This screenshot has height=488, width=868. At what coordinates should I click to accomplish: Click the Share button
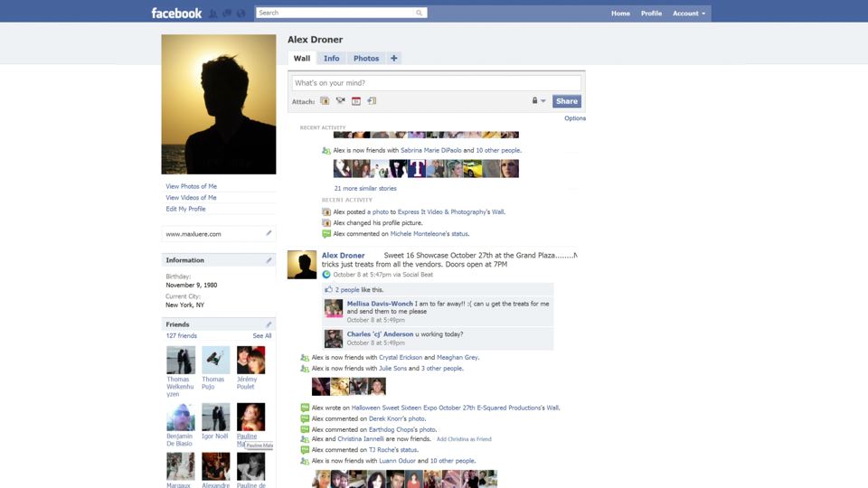pyautogui.click(x=566, y=100)
